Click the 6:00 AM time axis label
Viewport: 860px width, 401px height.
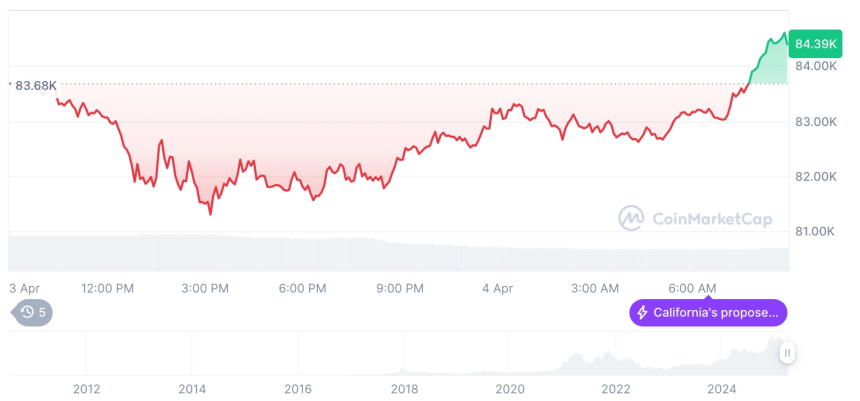(691, 288)
